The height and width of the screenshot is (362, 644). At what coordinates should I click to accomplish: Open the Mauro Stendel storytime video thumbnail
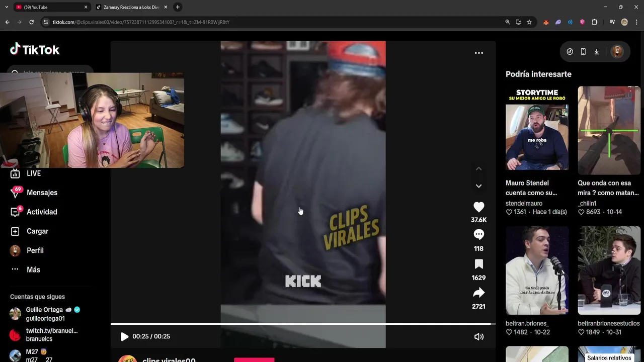pos(537,130)
